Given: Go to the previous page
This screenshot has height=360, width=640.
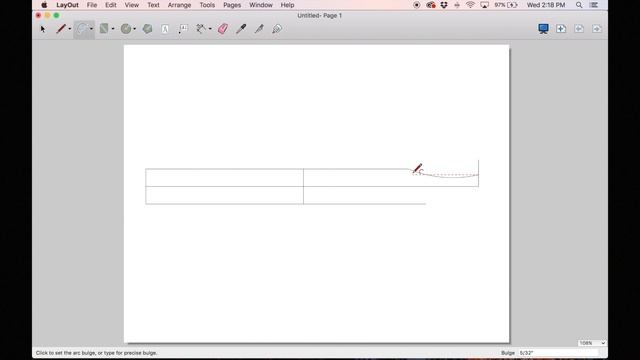Looking at the screenshot, I should [579, 29].
